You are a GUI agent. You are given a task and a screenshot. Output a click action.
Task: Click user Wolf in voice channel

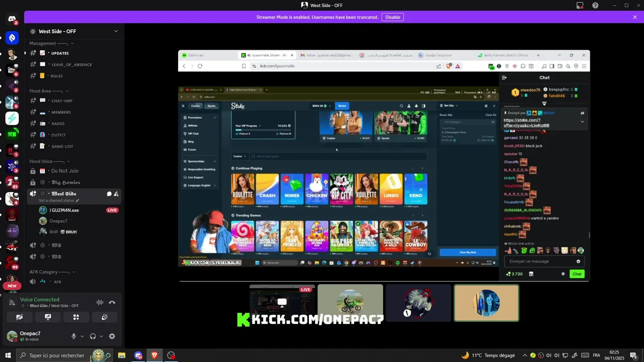tap(78, 232)
